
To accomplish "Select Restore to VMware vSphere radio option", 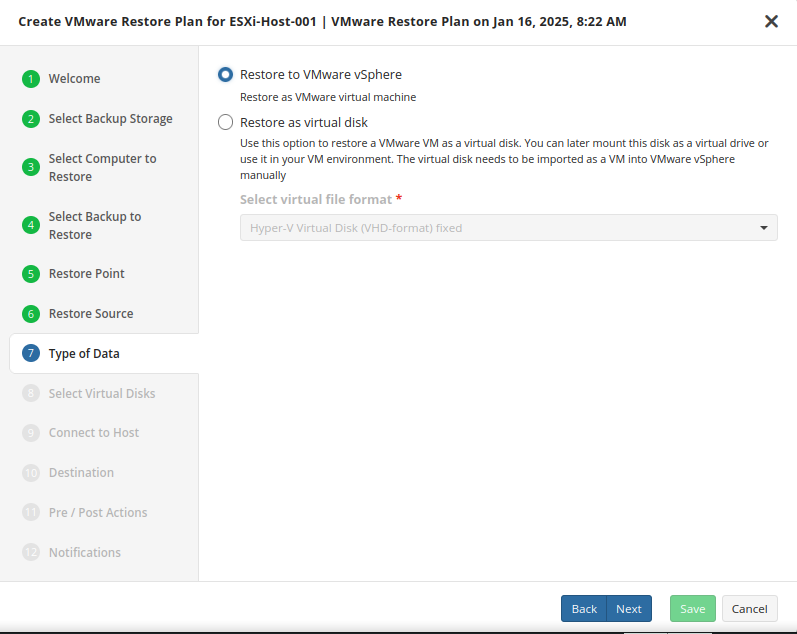I will (225, 75).
